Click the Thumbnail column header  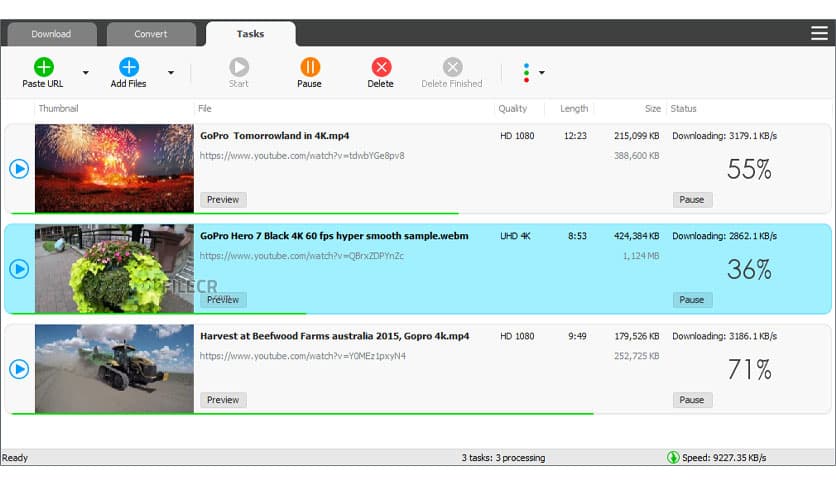pyautogui.click(x=59, y=109)
